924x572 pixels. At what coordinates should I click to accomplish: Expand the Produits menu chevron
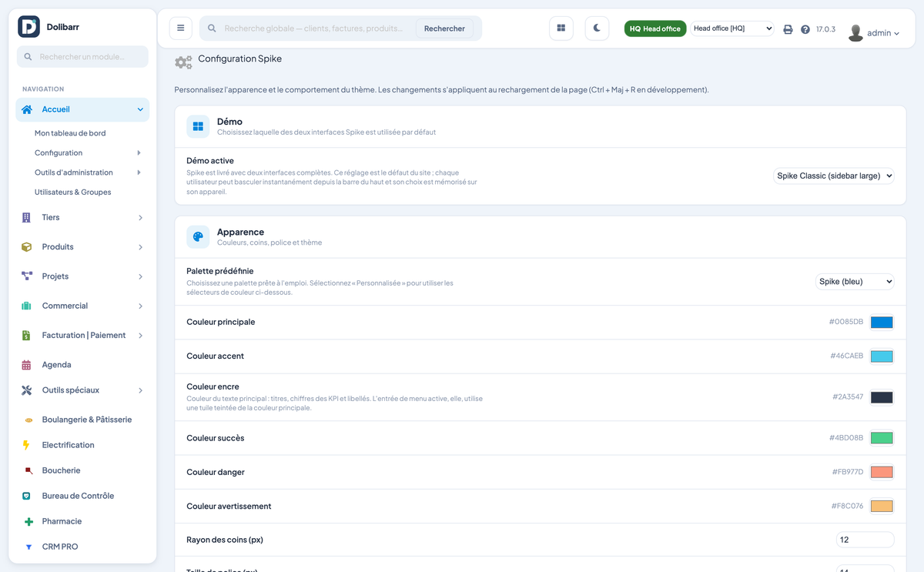pos(140,247)
